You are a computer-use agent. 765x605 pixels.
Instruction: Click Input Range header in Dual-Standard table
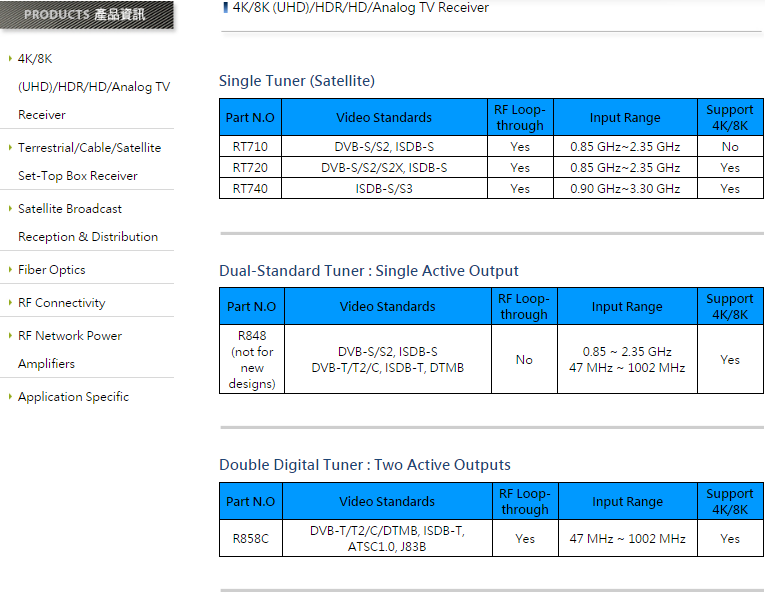[627, 306]
